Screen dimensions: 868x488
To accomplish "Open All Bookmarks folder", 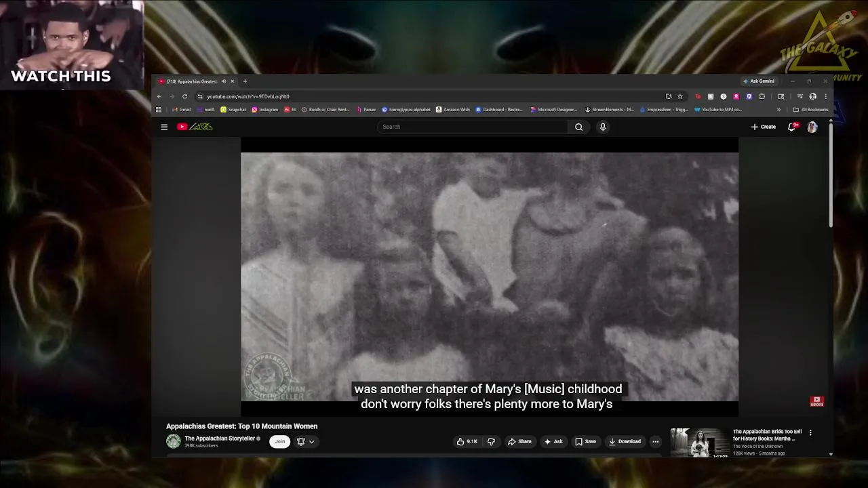I will [810, 109].
